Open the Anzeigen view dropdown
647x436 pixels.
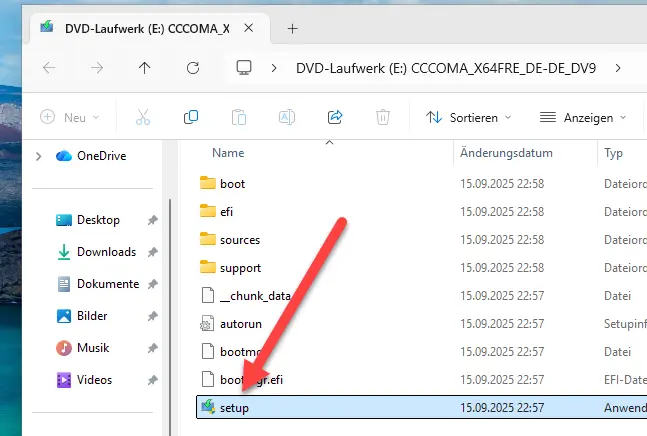pyautogui.click(x=584, y=117)
